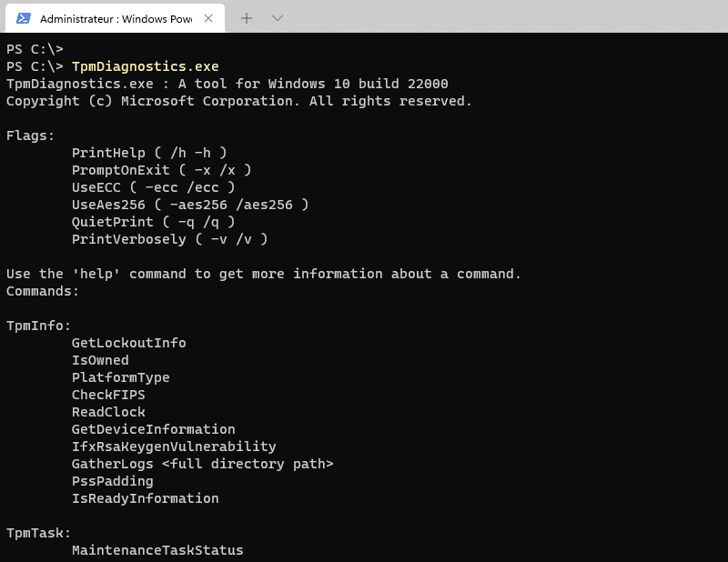
Task: Click the CheckFIPS command text
Action: (x=108, y=395)
